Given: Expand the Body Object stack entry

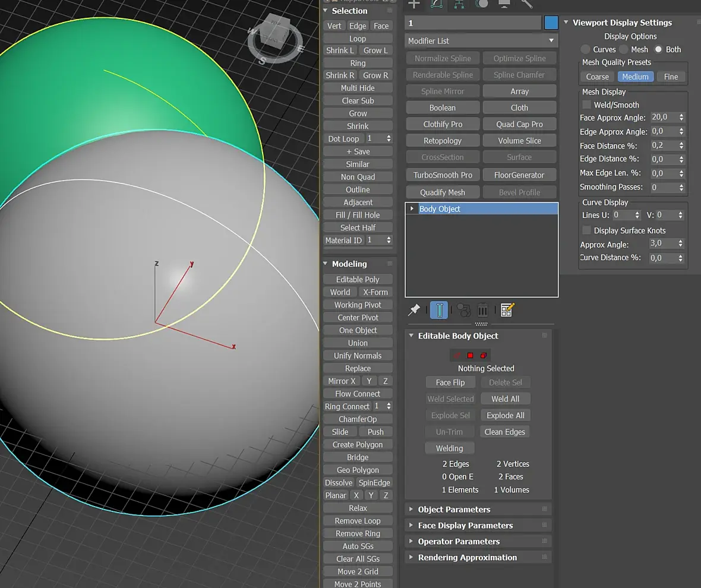Looking at the screenshot, I should coord(412,208).
